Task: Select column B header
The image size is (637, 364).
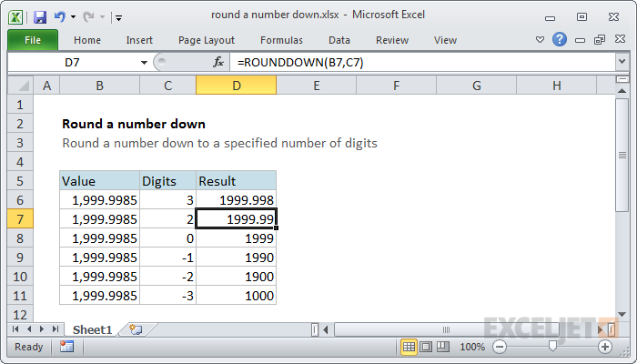Action: [x=99, y=86]
